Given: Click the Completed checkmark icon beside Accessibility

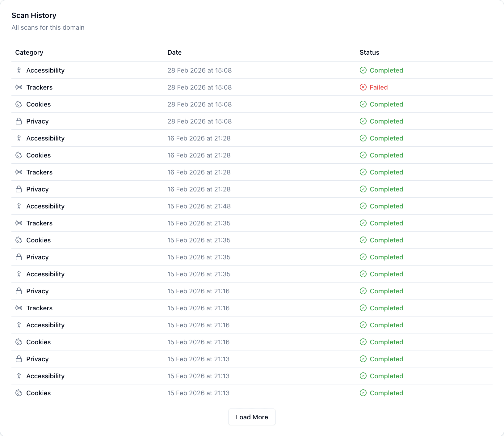Looking at the screenshot, I should (363, 70).
